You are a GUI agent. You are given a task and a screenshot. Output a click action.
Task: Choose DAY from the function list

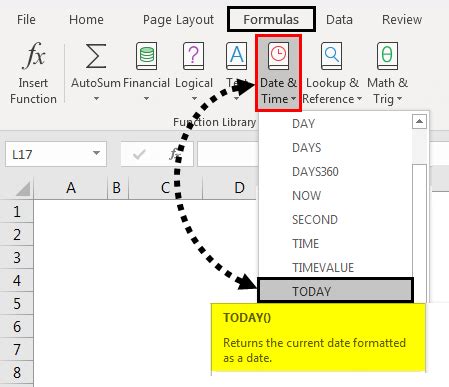pyautogui.click(x=335, y=124)
